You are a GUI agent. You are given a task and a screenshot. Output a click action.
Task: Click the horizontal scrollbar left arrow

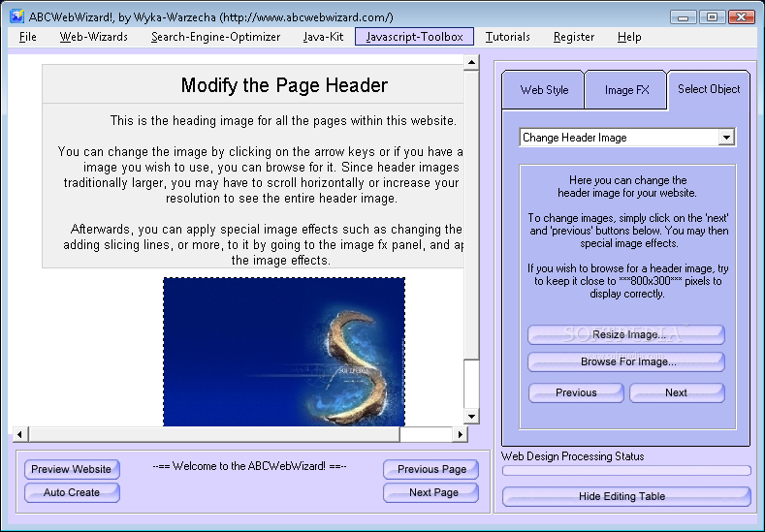(20, 434)
